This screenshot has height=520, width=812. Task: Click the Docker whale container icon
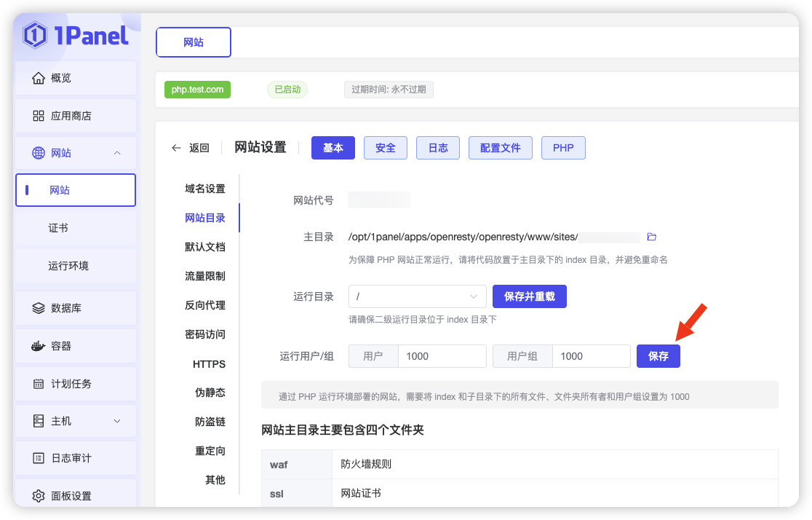(x=39, y=346)
